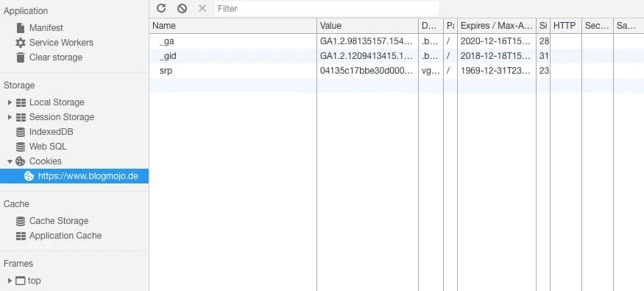This screenshot has height=291, width=644.
Task: Click the Application Cache grid icon
Action: (21, 236)
